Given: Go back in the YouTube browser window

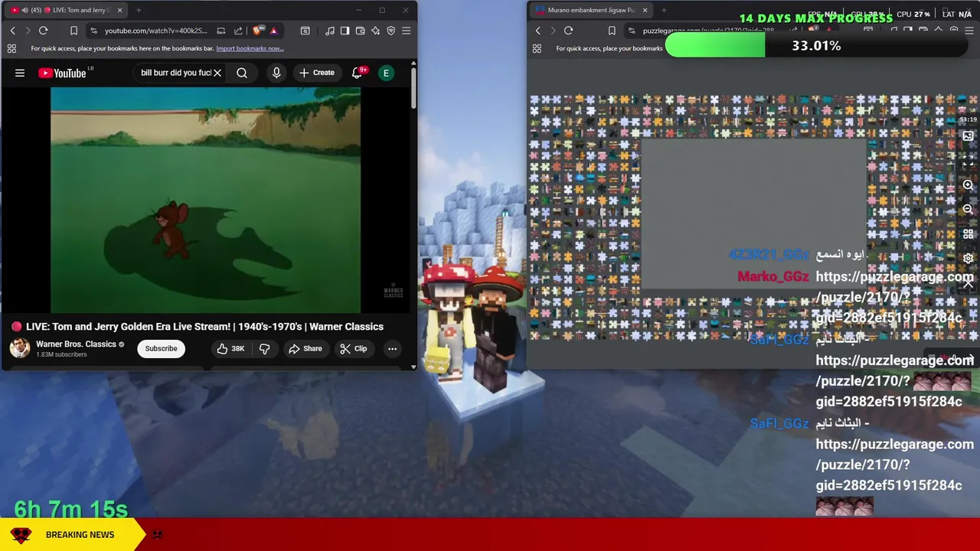Looking at the screenshot, I should (12, 31).
